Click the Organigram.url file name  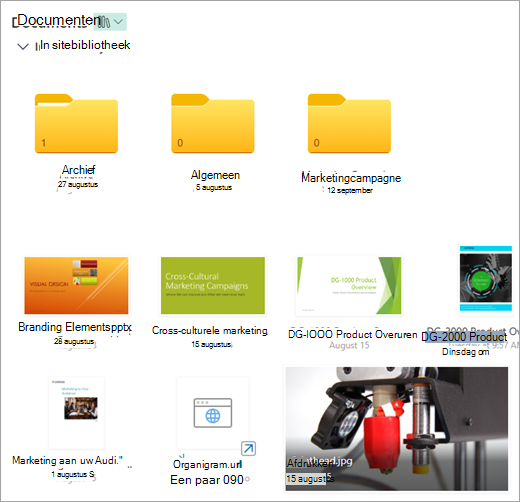[207, 464]
